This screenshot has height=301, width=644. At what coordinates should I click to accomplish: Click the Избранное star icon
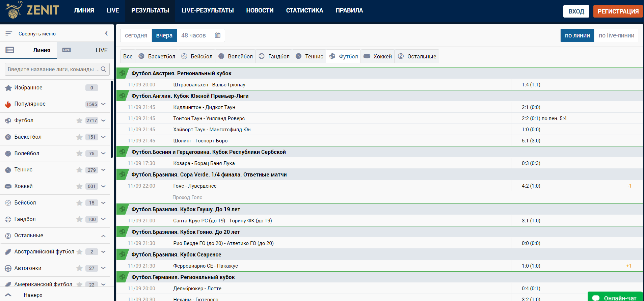tap(8, 88)
